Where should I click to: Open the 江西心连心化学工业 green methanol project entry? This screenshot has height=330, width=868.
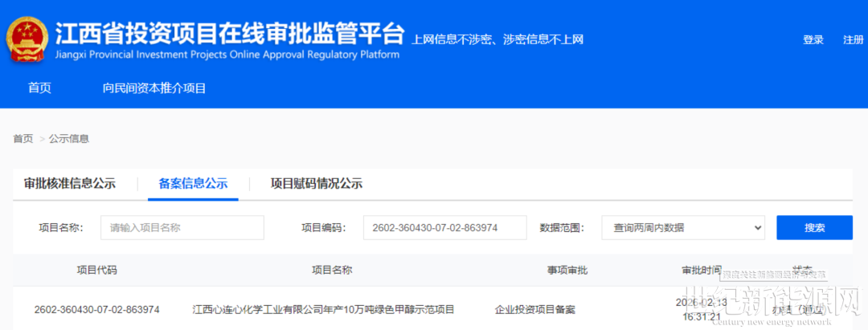[x=323, y=309]
